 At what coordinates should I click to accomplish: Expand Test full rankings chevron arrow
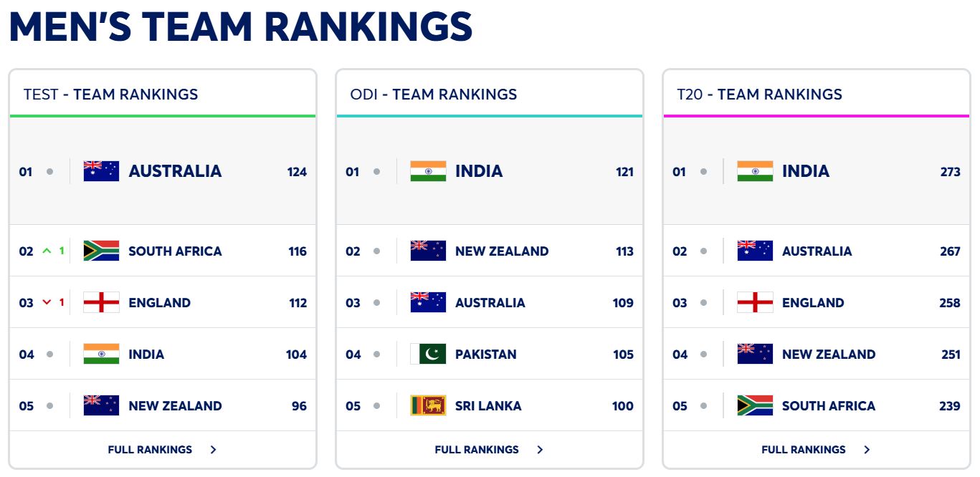pos(214,450)
